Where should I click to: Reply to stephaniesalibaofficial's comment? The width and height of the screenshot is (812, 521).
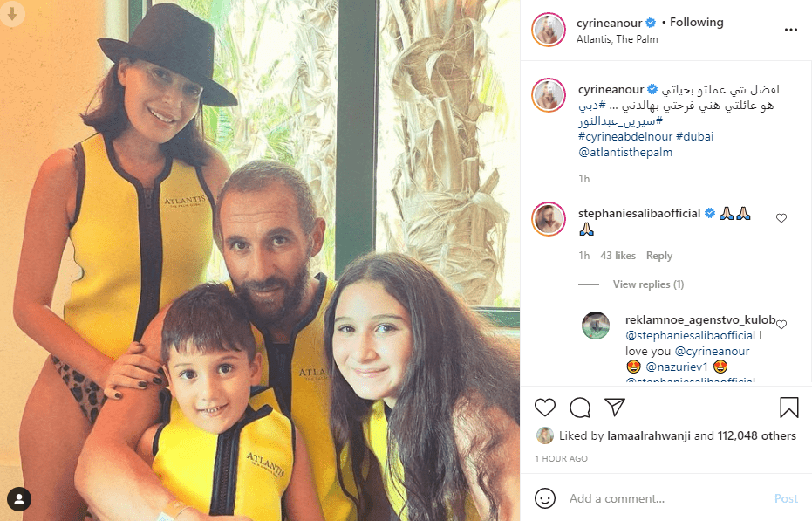[658, 256]
